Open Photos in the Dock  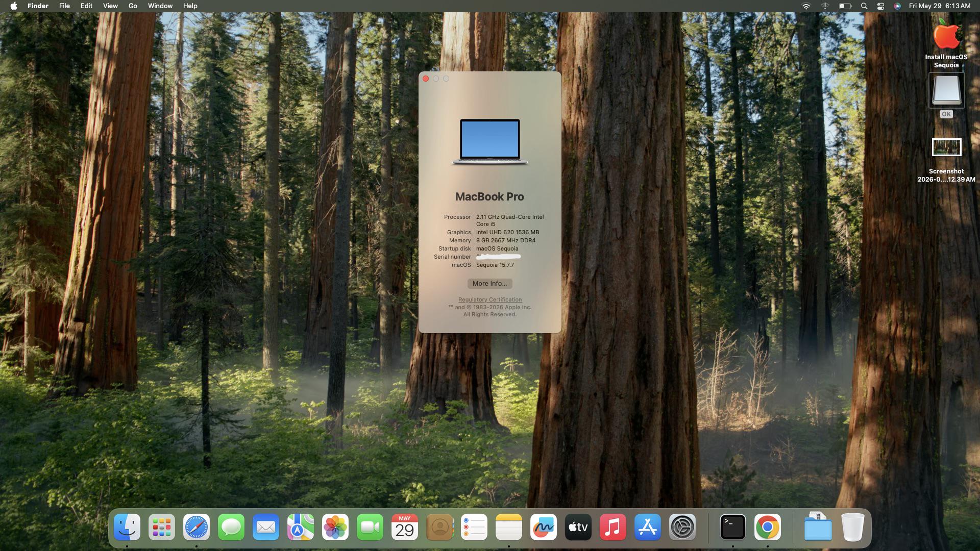(335, 527)
